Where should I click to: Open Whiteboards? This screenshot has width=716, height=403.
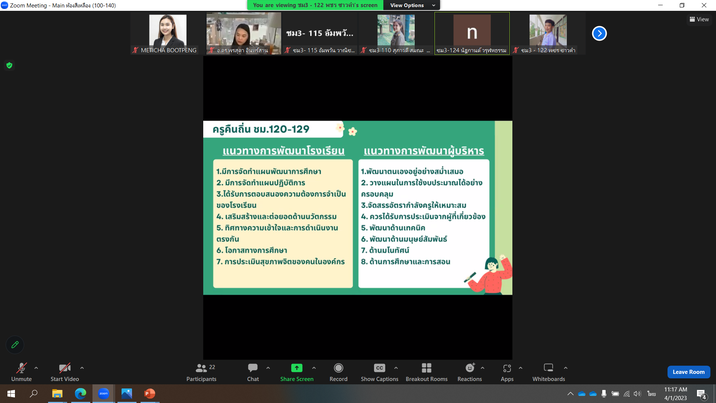(548, 371)
